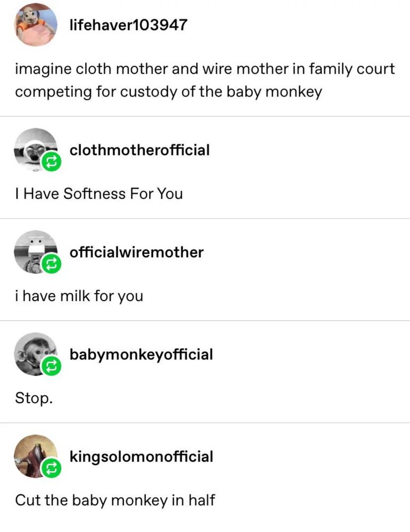
Task: Click the "i have milk for you" reply
Action: [x=79, y=296]
